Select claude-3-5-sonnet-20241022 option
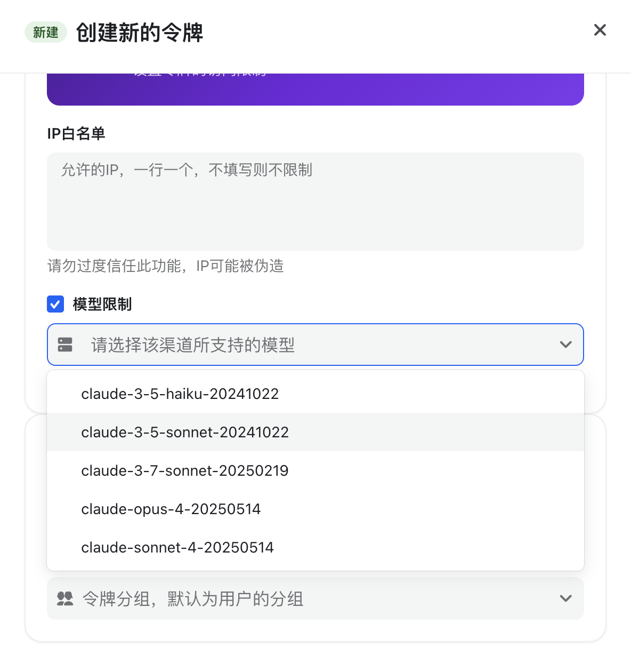 point(315,432)
